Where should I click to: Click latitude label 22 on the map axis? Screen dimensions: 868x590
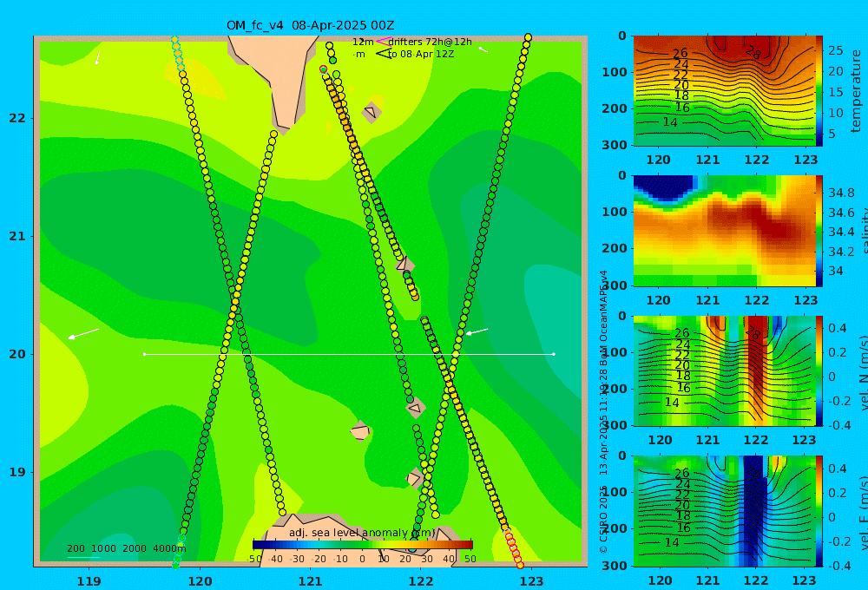17,119
